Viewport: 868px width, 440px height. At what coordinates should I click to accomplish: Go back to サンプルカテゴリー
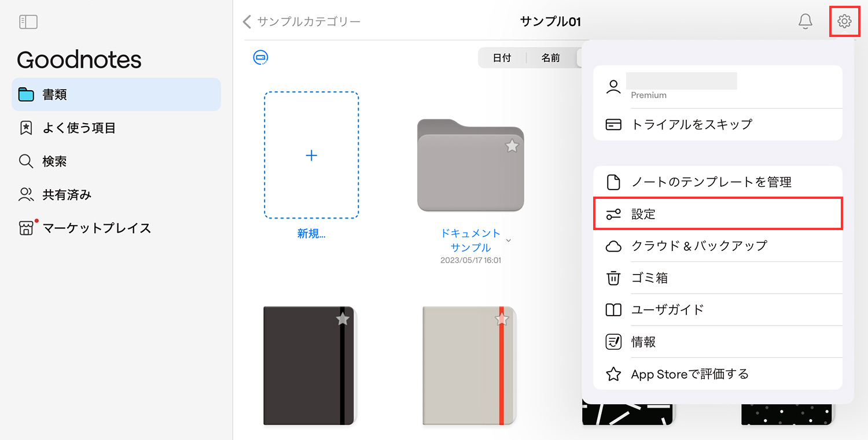(301, 22)
